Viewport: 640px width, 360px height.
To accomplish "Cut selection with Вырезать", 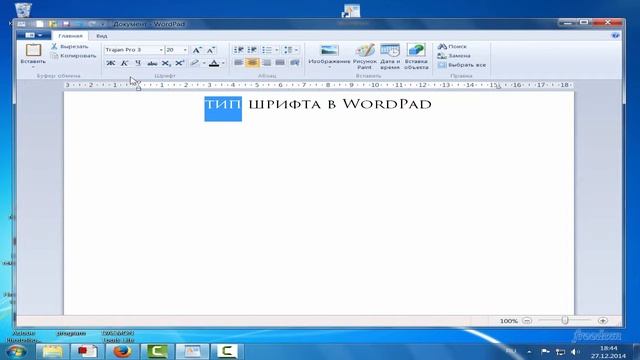I will coord(69,47).
